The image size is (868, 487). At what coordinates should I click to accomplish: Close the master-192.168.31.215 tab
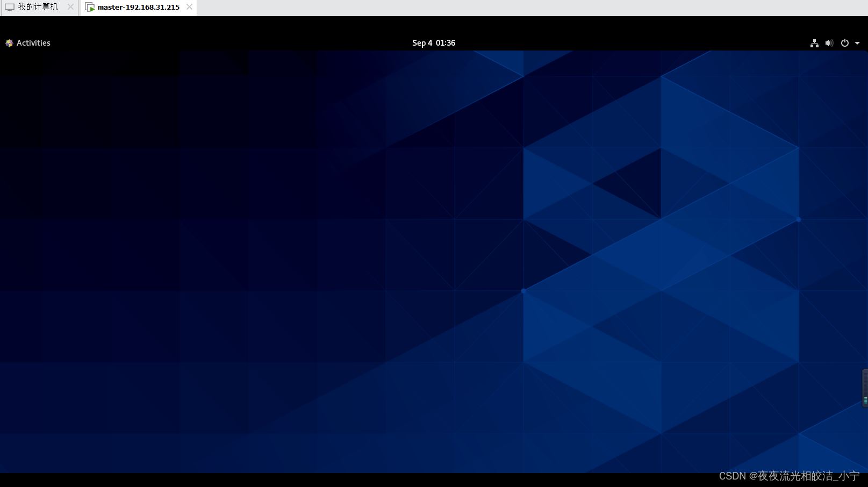tap(189, 7)
